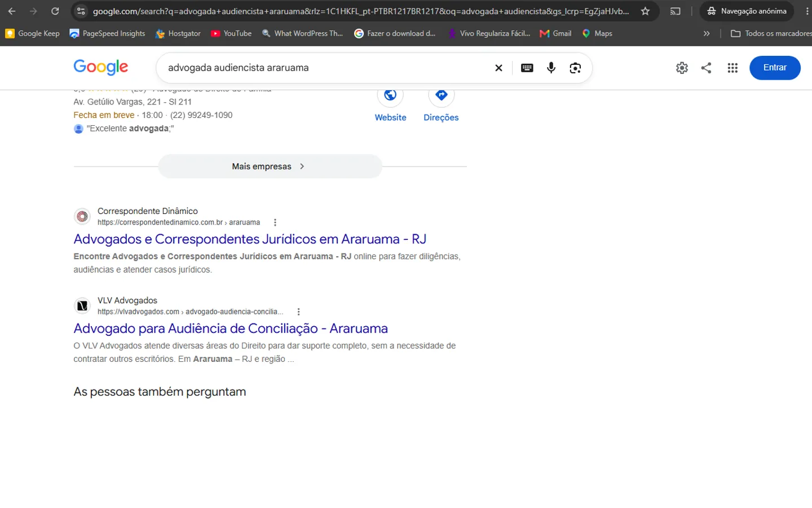
Task: Select the browser address bar URL
Action: click(361, 11)
